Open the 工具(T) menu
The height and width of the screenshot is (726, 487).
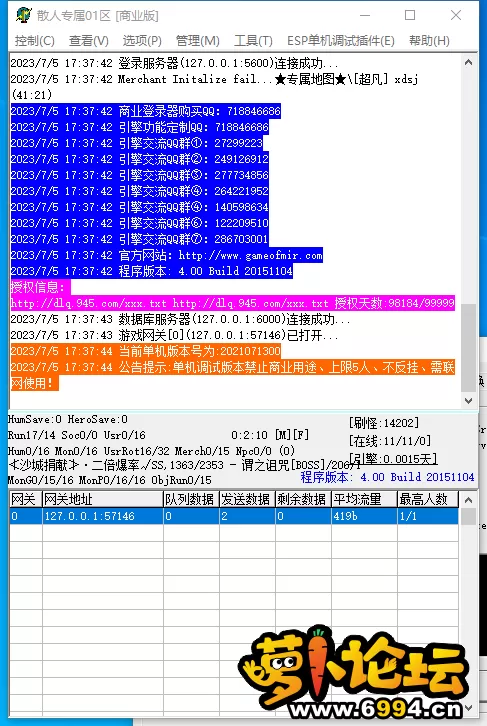[x=253, y=41]
